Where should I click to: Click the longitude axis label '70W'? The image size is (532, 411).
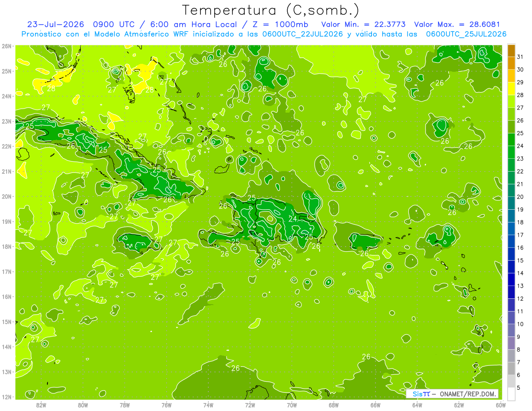click(x=292, y=404)
